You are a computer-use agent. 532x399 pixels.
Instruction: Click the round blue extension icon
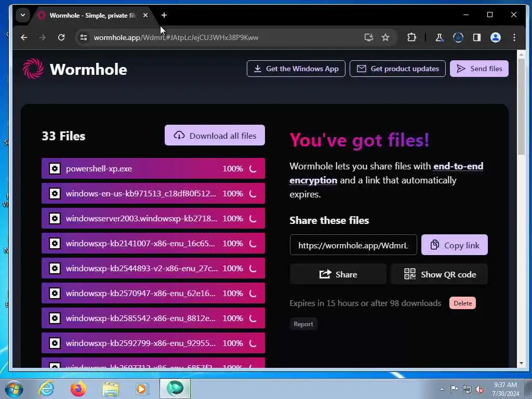458,37
